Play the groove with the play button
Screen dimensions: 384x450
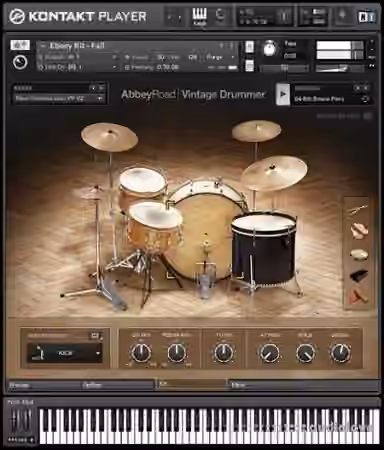tap(283, 94)
